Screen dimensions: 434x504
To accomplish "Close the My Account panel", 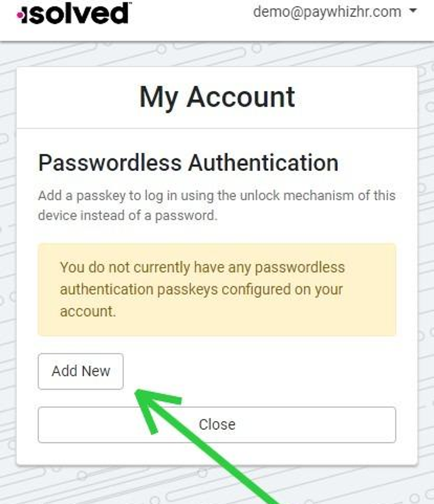I will pos(217,425).
